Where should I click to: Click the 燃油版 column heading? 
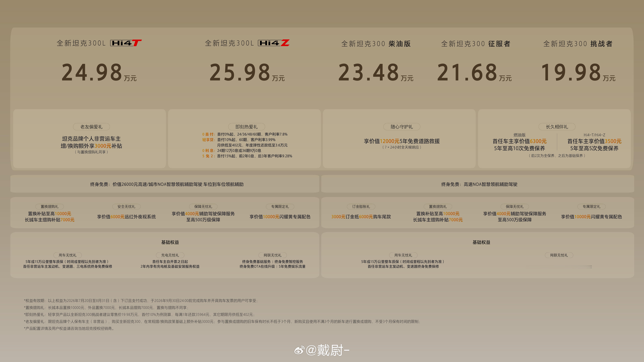(x=519, y=135)
